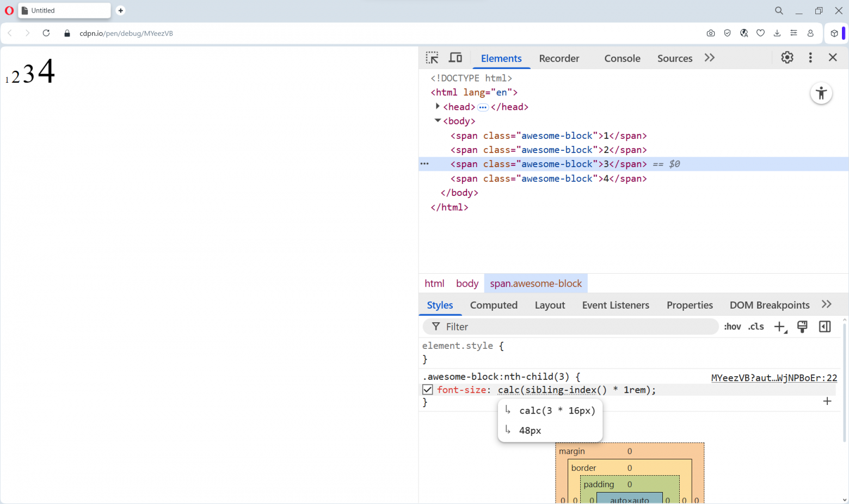This screenshot has width=849, height=504.
Task: Open stylesheet source link MYeezVB
Action: pyautogui.click(x=774, y=378)
